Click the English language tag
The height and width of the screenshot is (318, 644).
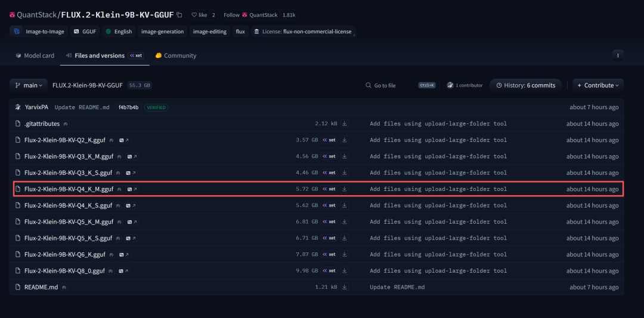[119, 32]
